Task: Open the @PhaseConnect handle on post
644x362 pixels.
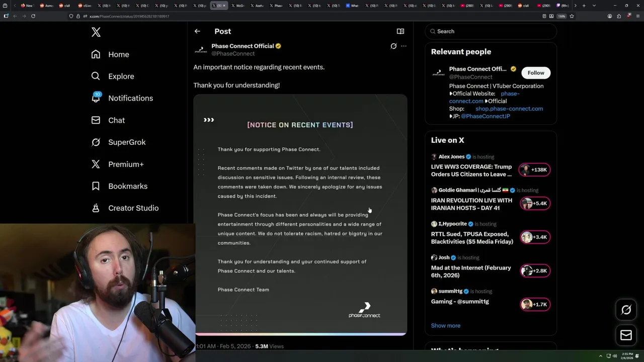Action: [233, 53]
